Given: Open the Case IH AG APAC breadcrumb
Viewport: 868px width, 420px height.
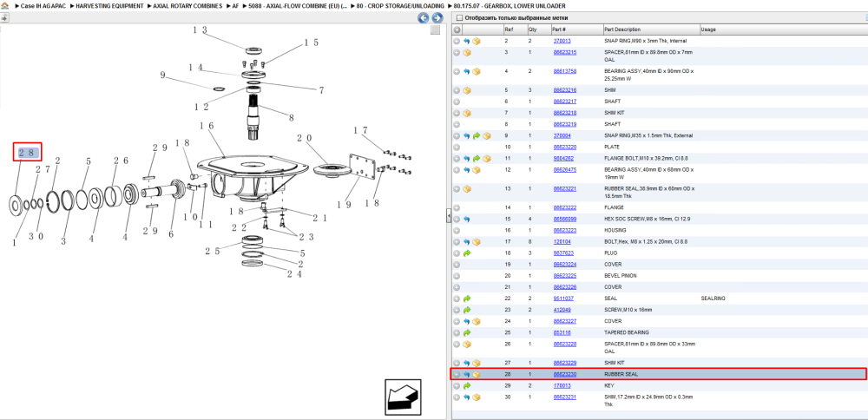Looking at the screenshot, I should (43, 5).
